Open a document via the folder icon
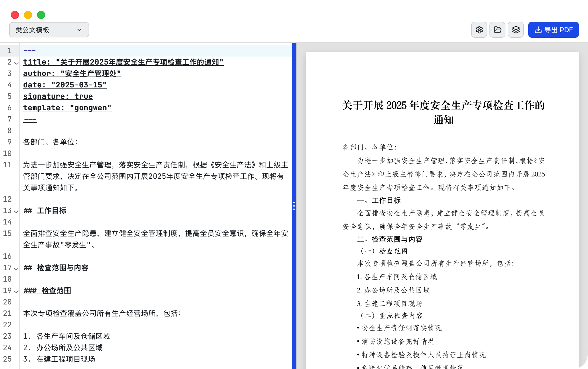Viewport: 588px width, 369px height. [497, 29]
